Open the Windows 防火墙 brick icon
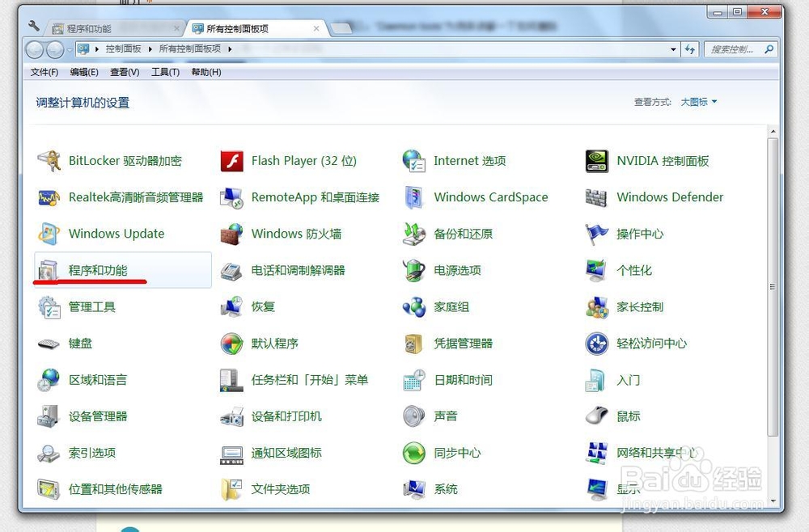 (231, 234)
